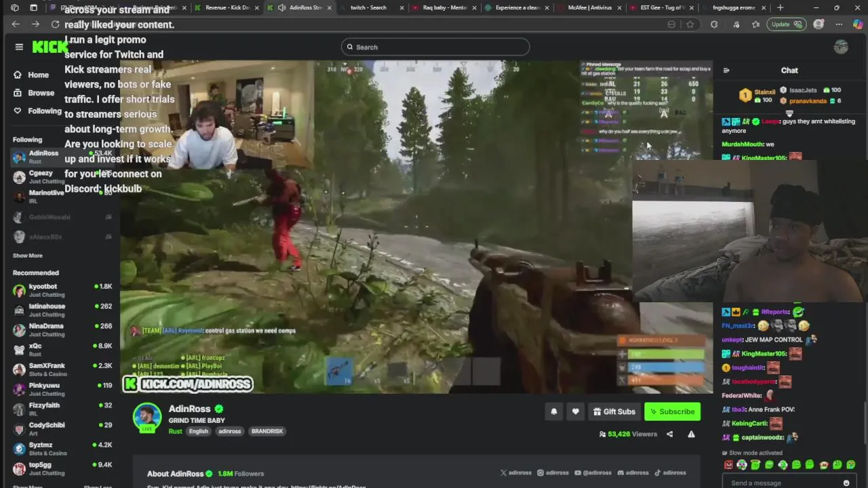Open the emoji picker in chat input

tap(846, 483)
